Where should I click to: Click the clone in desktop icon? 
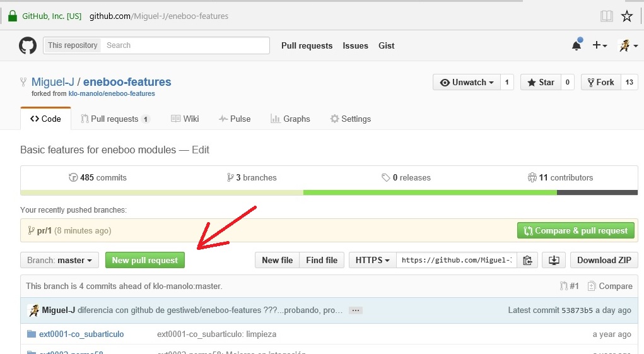(554, 261)
